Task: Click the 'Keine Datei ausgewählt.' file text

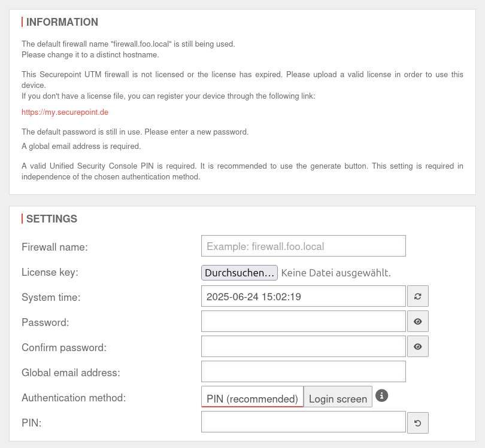Action: (336, 273)
